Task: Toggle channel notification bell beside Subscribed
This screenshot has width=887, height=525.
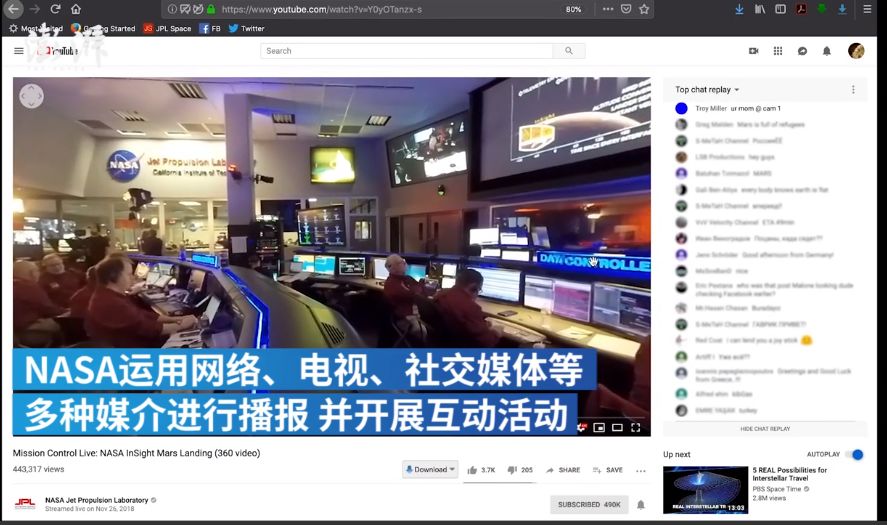Action: pos(640,505)
